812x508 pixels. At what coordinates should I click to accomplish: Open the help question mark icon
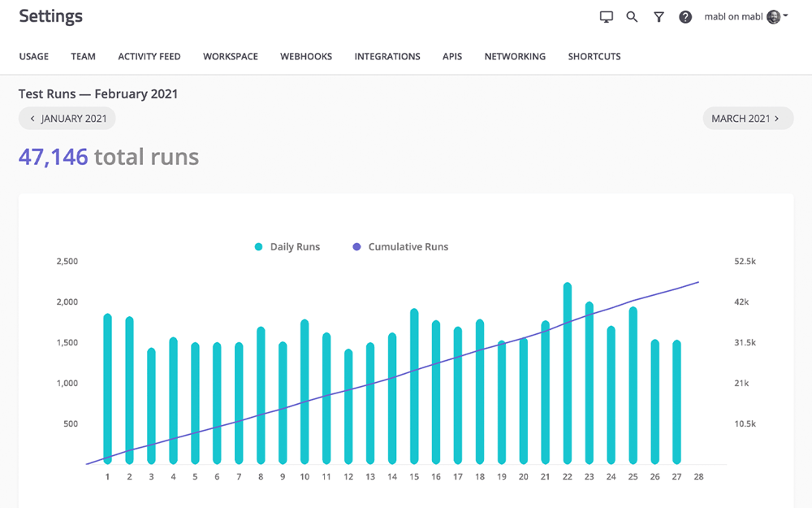click(x=685, y=17)
